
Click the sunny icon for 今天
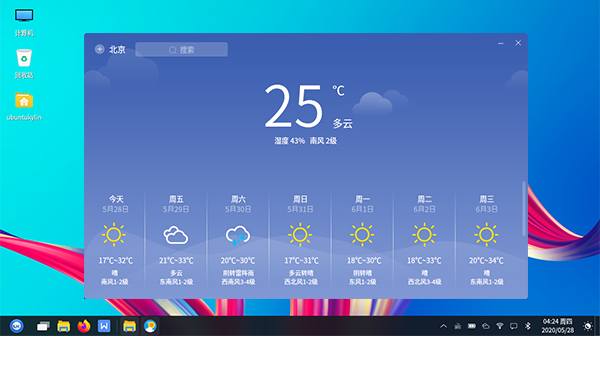pyautogui.click(x=114, y=234)
